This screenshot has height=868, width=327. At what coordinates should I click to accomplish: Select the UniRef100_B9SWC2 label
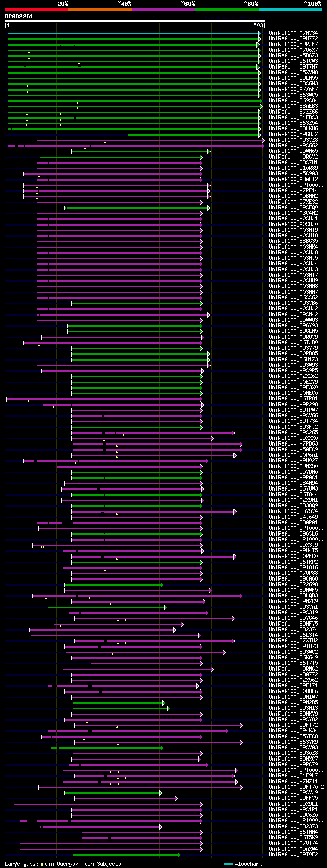click(293, 652)
